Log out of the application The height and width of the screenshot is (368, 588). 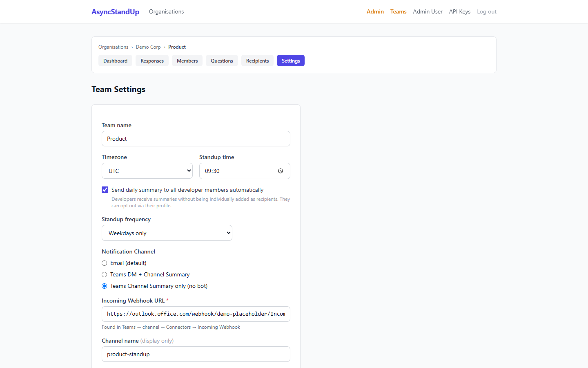[487, 11]
